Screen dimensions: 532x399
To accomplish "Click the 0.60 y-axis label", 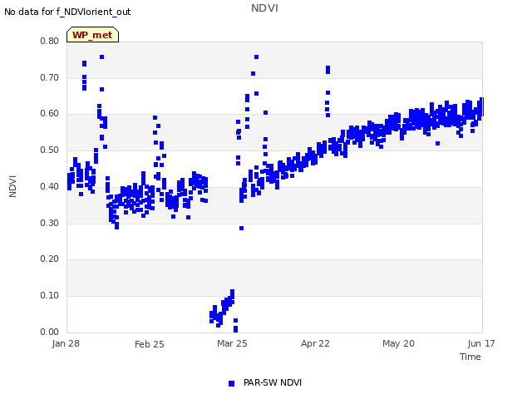I will (49, 114).
